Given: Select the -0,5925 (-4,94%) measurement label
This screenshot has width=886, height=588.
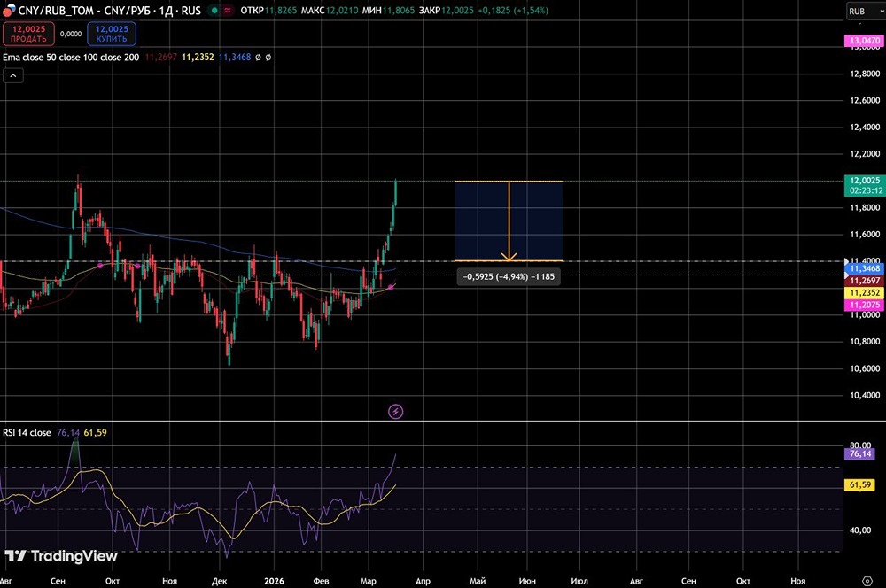Looking at the screenshot, I should tap(509, 277).
